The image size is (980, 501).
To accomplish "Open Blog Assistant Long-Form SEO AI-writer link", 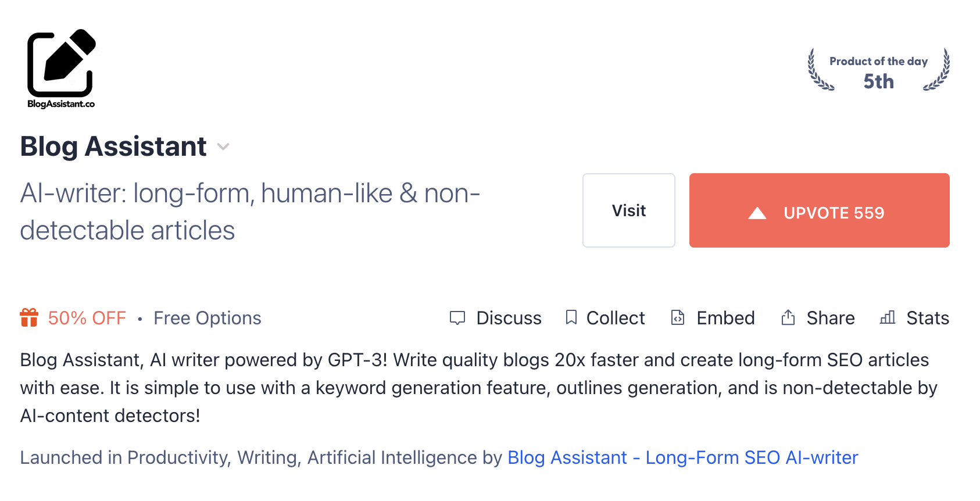I will (x=682, y=458).
